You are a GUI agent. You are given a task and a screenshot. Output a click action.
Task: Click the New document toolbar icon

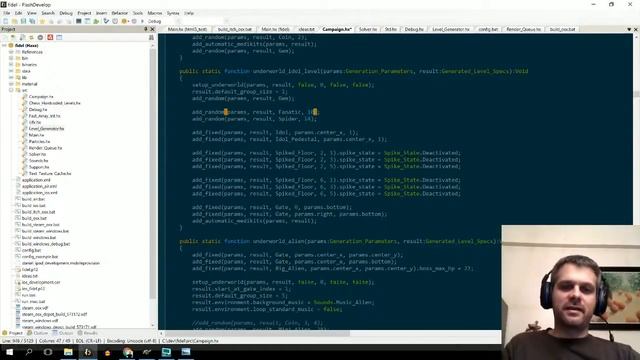point(6,21)
